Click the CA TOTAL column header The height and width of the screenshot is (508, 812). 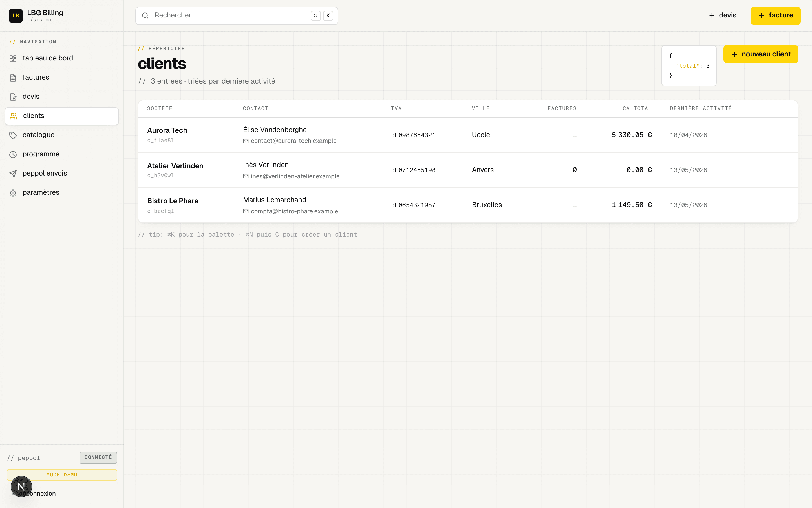[637, 108]
